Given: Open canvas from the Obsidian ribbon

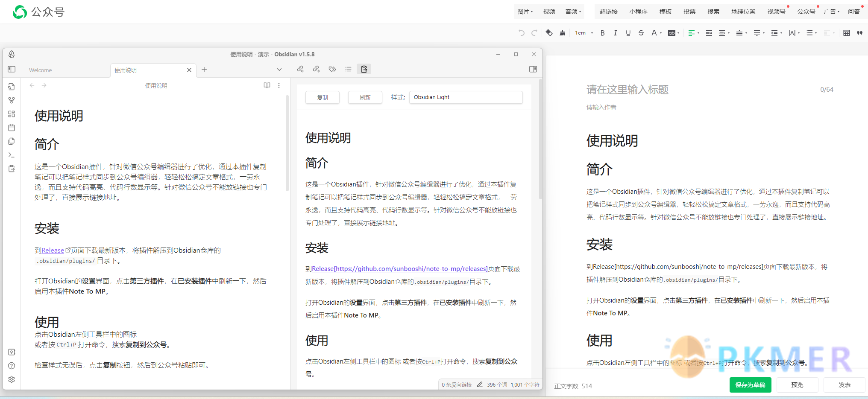Looking at the screenshot, I should [x=12, y=114].
